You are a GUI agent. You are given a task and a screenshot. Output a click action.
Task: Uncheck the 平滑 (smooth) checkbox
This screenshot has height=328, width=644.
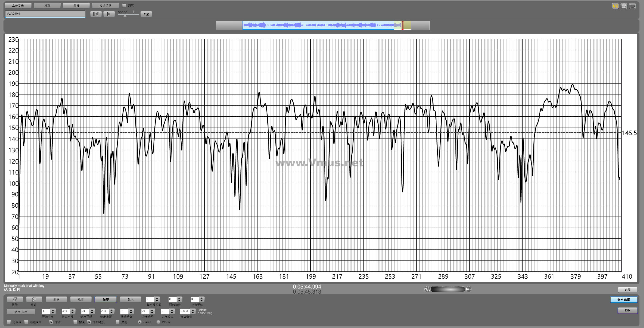pyautogui.click(x=52, y=322)
